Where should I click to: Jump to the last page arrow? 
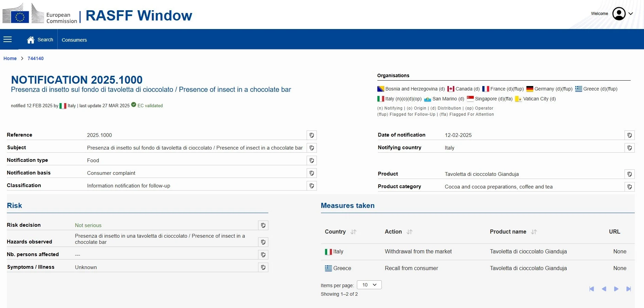pyautogui.click(x=628, y=289)
